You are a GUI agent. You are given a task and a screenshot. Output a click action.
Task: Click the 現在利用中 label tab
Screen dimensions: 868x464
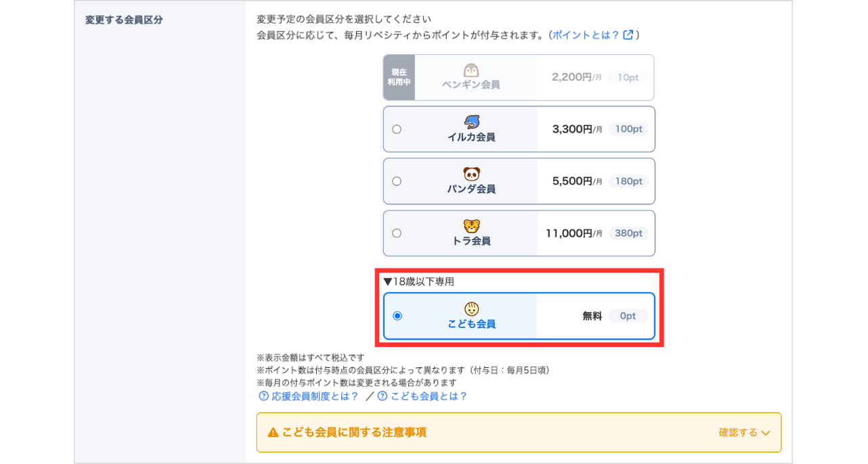point(399,77)
